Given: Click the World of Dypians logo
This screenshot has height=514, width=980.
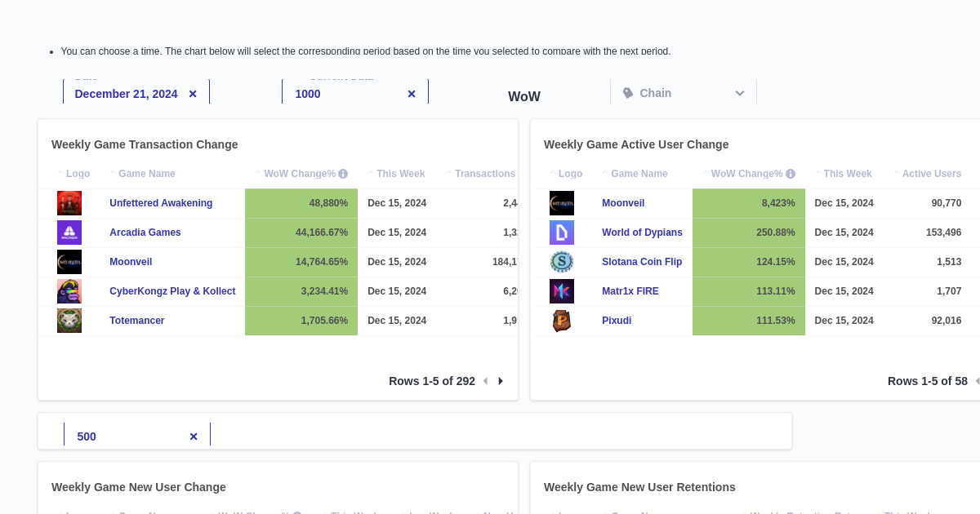Looking at the screenshot, I should pos(562,233).
